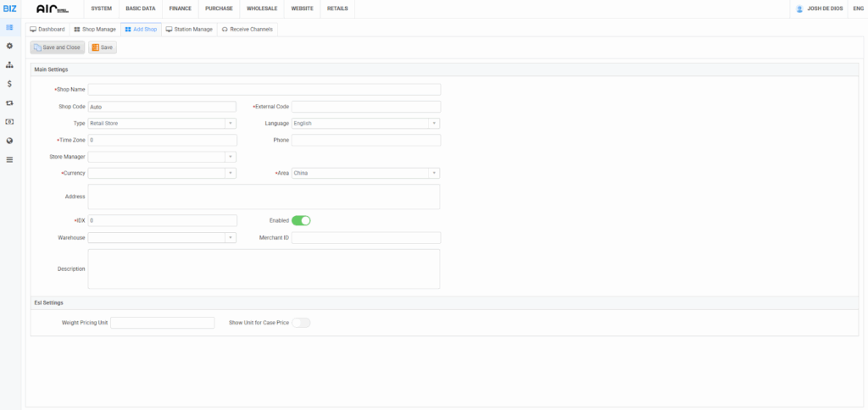Image resolution: width=868 pixels, height=410 pixels.
Task: Click into the Shop Name field
Action: [x=264, y=90]
